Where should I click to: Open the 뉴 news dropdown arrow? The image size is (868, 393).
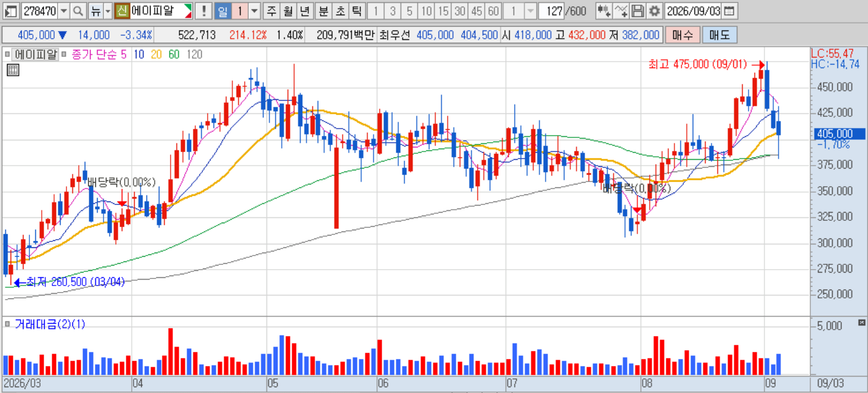108,11
